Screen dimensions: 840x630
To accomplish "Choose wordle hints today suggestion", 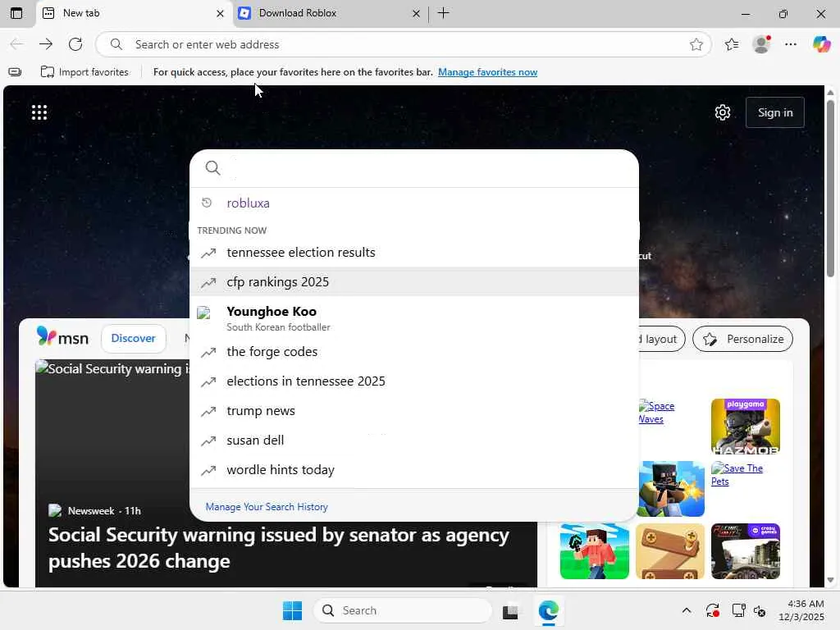I will pyautogui.click(x=414, y=470).
